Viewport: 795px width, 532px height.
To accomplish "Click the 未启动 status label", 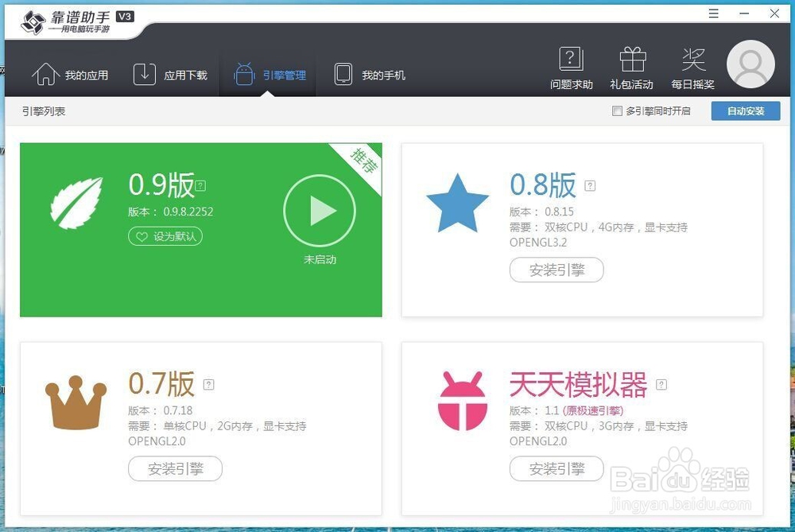I will point(320,260).
